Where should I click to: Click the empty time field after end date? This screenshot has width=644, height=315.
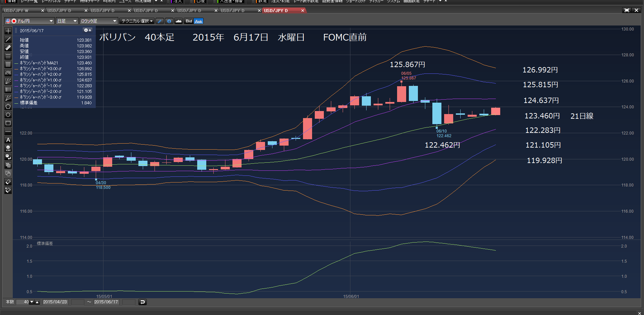[x=129, y=302]
